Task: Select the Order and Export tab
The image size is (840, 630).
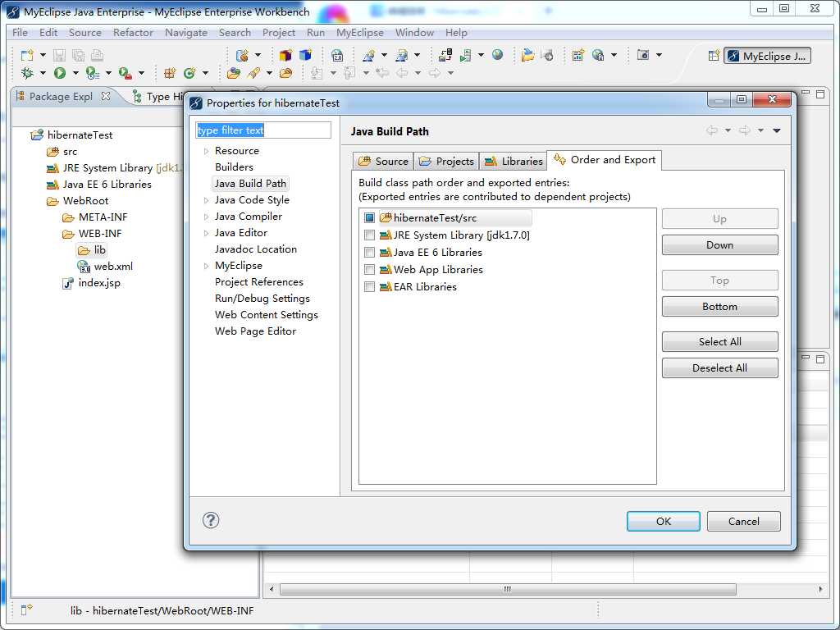Action: pos(605,160)
